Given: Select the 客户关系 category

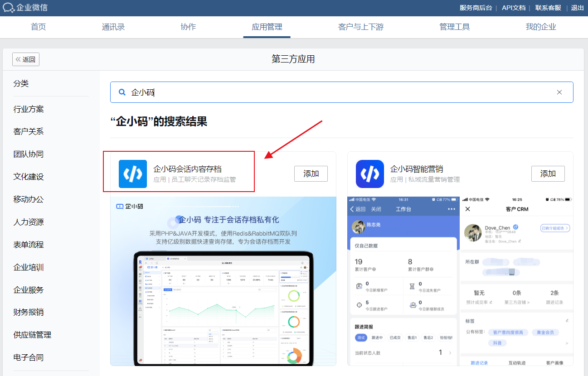Looking at the screenshot, I should (x=29, y=132).
